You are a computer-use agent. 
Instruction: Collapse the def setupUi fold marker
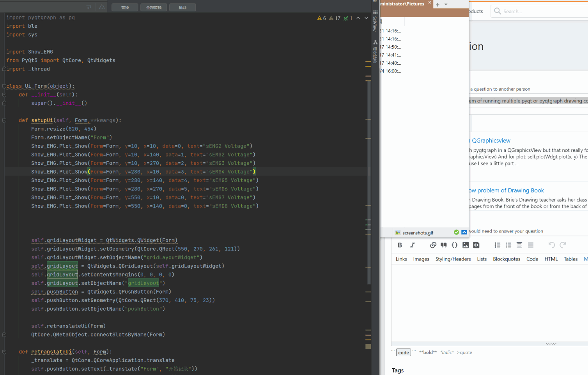pos(4,120)
